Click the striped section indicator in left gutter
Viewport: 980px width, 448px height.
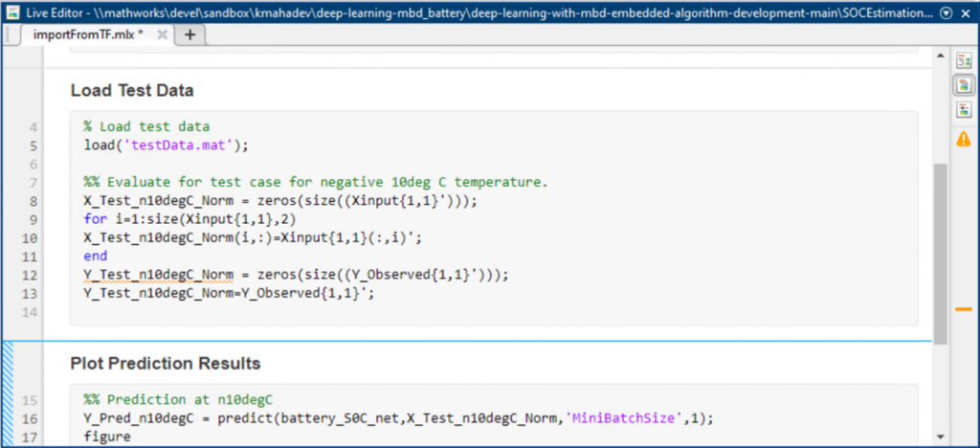pyautogui.click(x=9, y=394)
